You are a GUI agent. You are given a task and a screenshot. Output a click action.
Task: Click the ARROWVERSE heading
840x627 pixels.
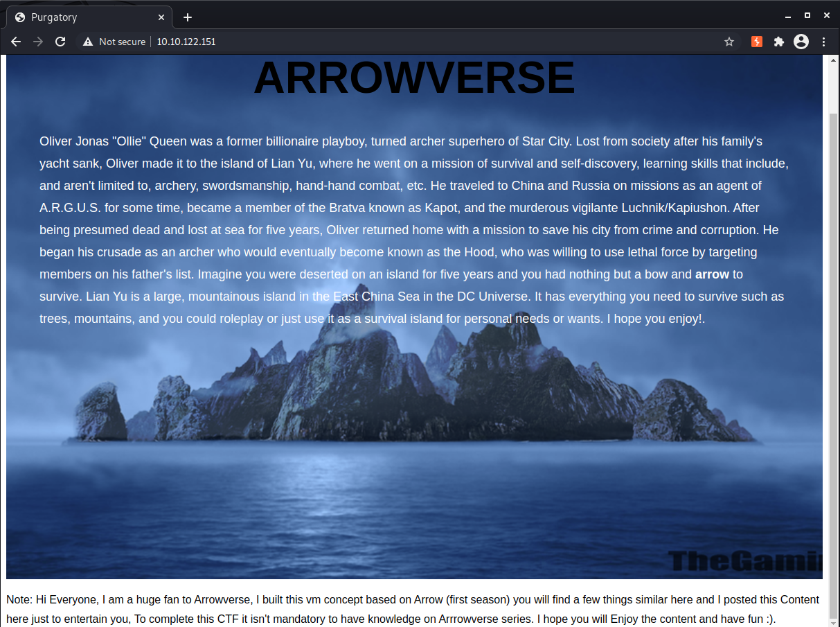click(x=414, y=78)
